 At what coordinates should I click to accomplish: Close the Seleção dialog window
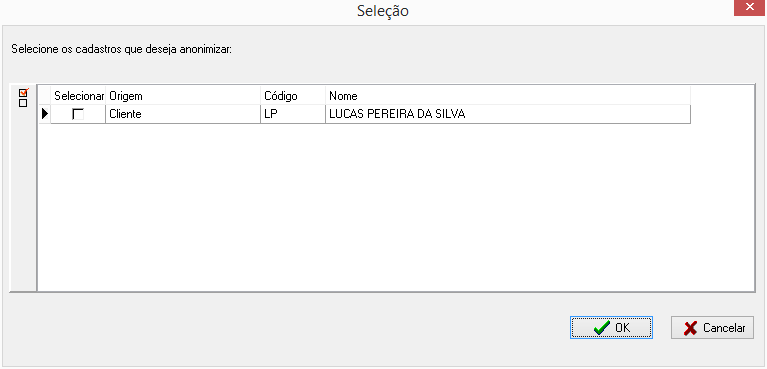point(749,7)
